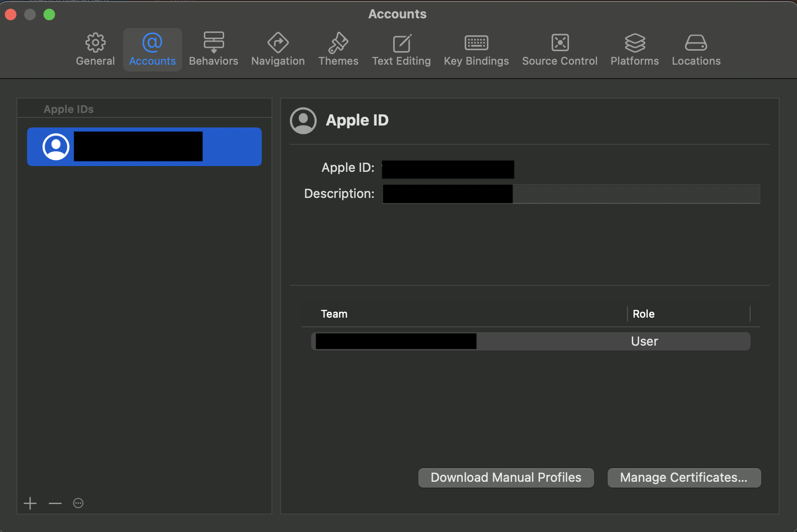Click Download Manual Profiles
Viewport: 797px width, 532px height.
point(506,477)
